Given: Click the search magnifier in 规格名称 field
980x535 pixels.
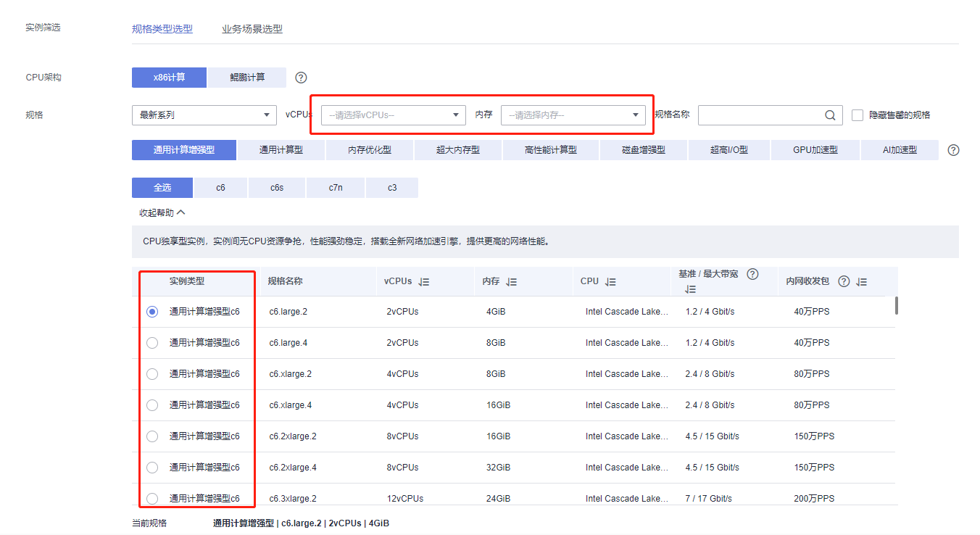Looking at the screenshot, I should 829,115.
